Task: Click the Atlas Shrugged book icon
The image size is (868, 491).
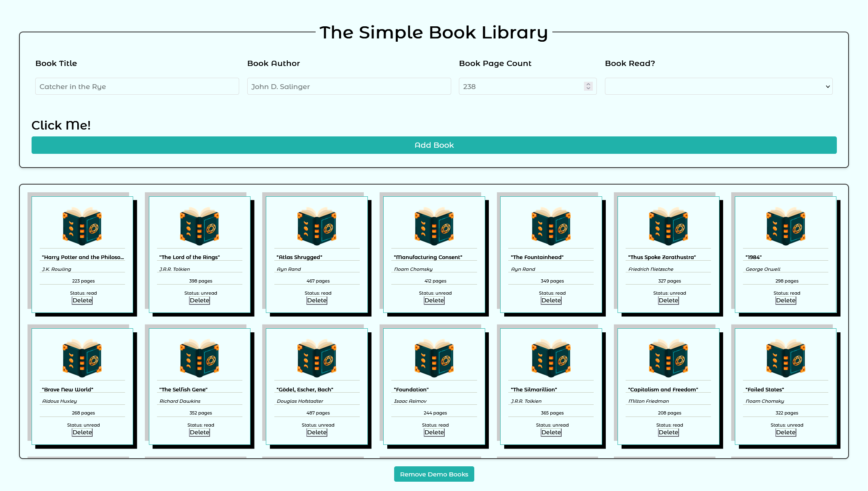Action: pyautogui.click(x=317, y=227)
